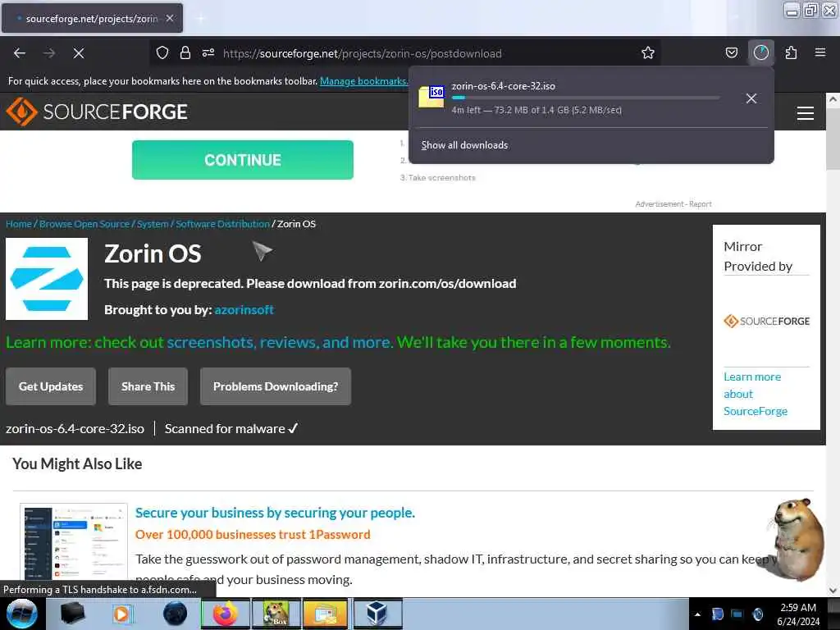Open the file explorer taskbar icon

point(326,614)
